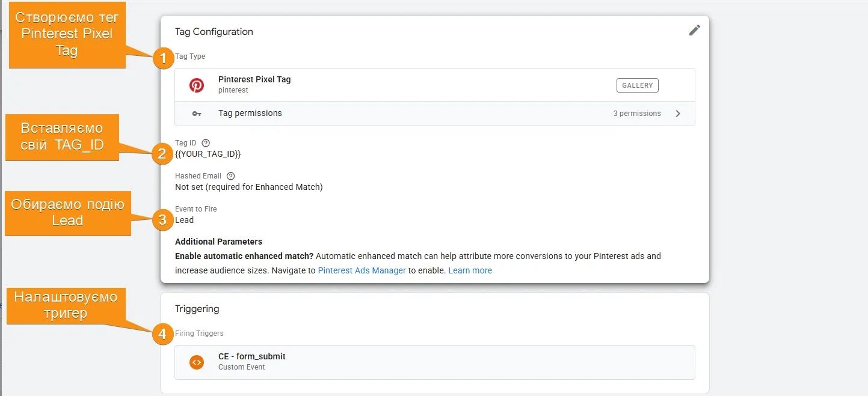
Task: Click the Event to Fire label
Action: point(196,209)
